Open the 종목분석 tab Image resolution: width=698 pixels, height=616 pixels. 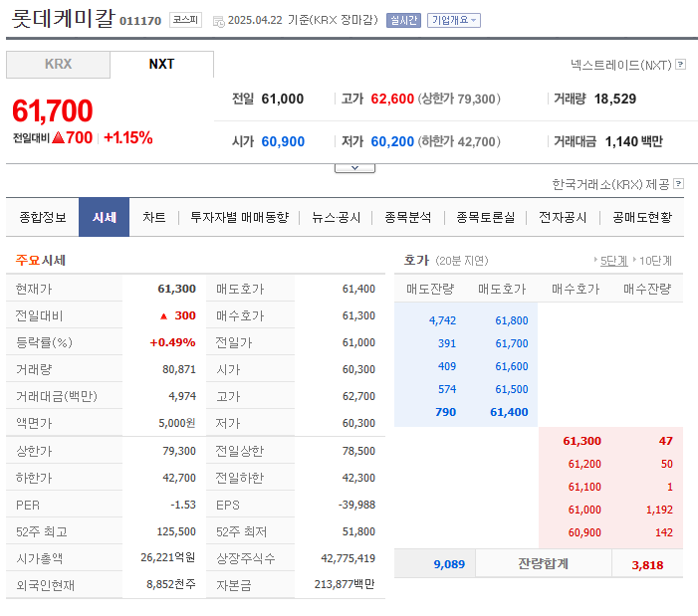pos(408,217)
